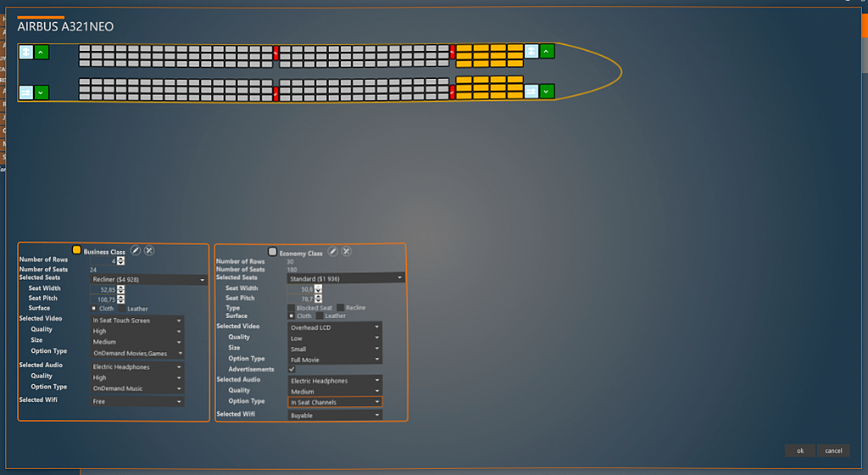Select the upper red divider before business seats

[453, 52]
